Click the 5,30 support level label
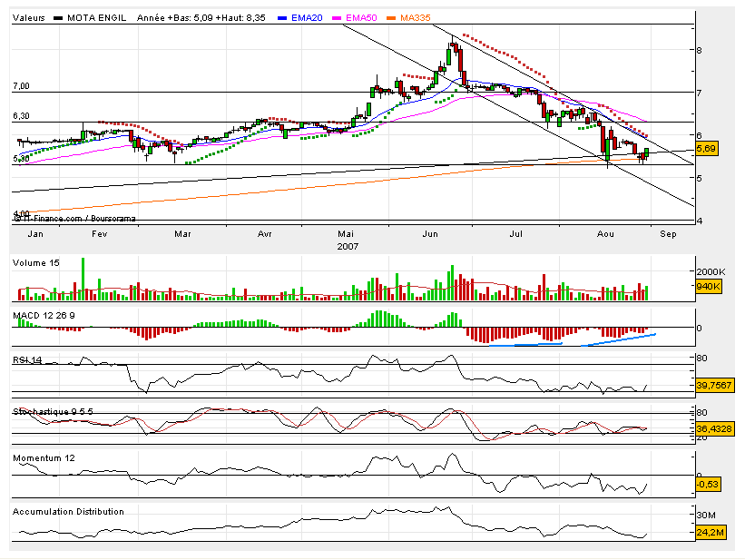 [21, 159]
